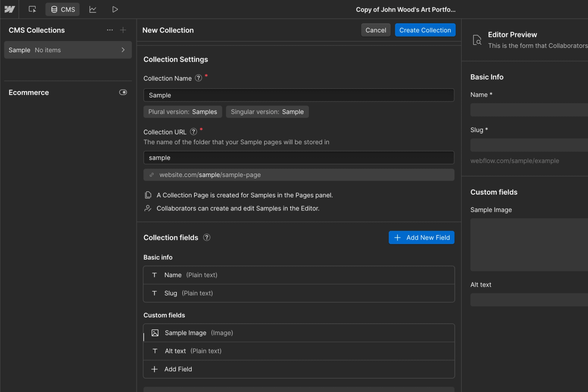Click the Preview play icon
Screen dimensions: 588x392
tap(115, 9)
